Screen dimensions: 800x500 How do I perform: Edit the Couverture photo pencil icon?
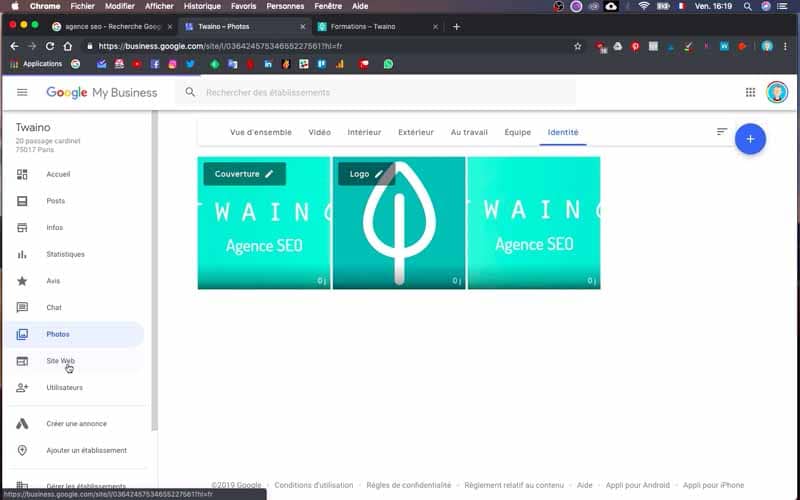click(269, 174)
